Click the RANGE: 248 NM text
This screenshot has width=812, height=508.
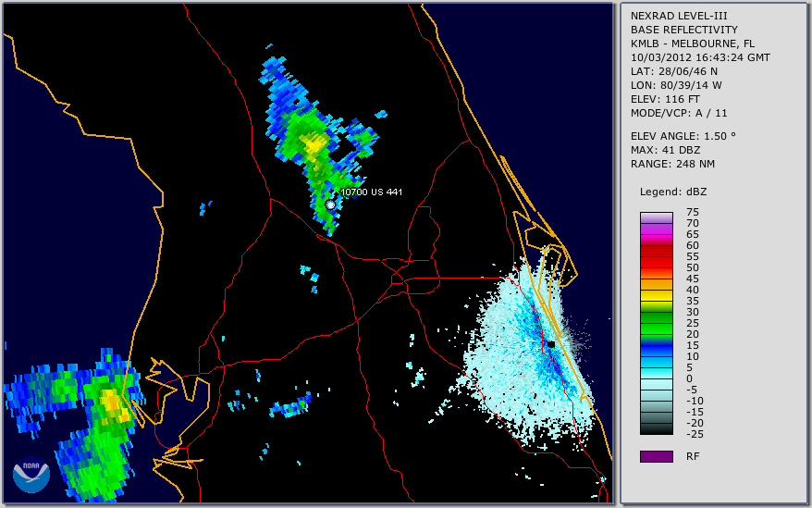[x=672, y=164]
